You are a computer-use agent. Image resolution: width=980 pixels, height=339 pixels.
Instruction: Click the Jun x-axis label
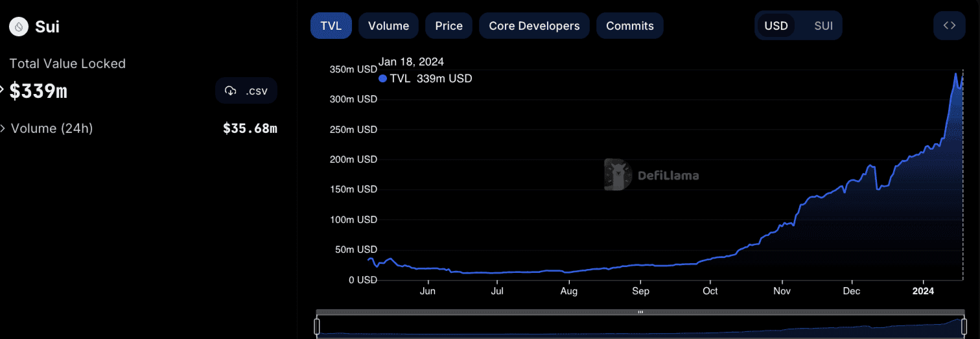427,292
